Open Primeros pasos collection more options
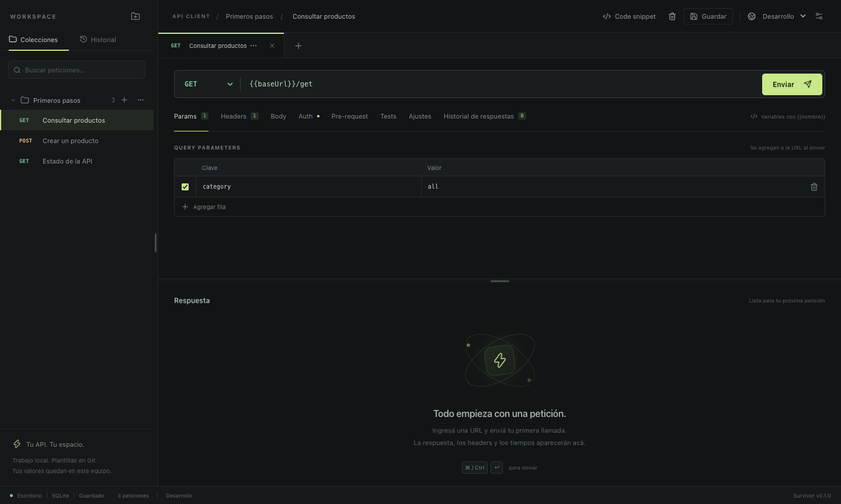 [141, 100]
